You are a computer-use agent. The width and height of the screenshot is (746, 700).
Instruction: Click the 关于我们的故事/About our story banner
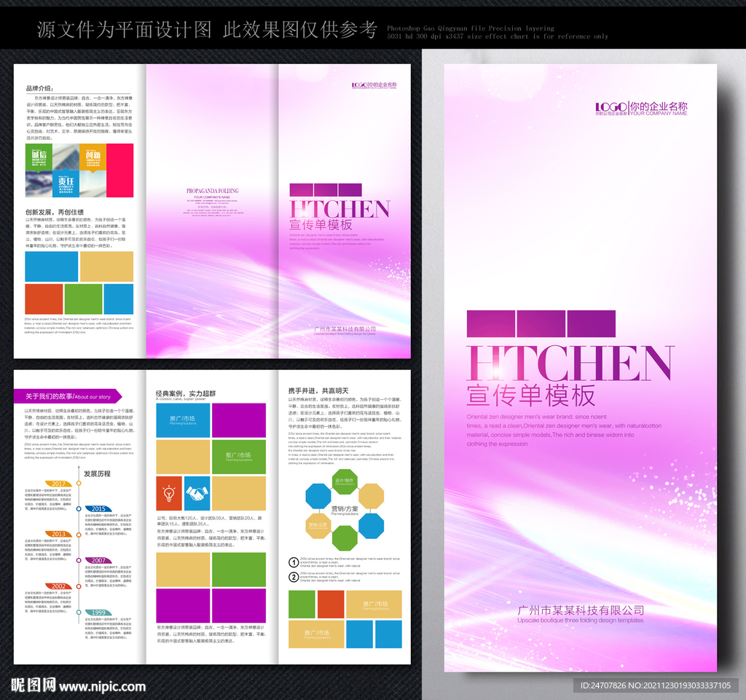[68, 396]
